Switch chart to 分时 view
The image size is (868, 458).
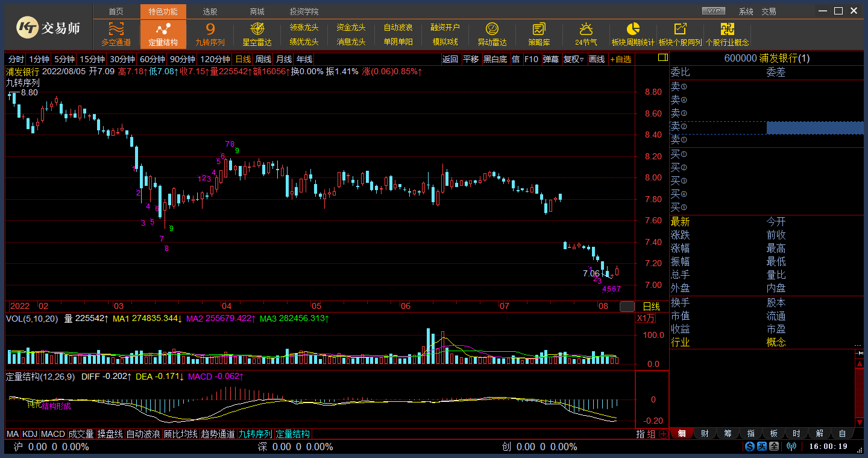tap(16, 59)
